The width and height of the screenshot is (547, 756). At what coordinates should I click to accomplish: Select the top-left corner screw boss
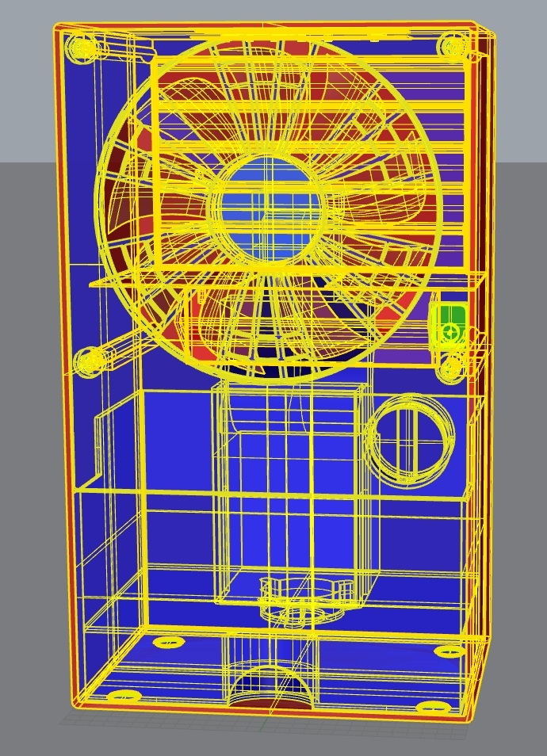coord(83,48)
